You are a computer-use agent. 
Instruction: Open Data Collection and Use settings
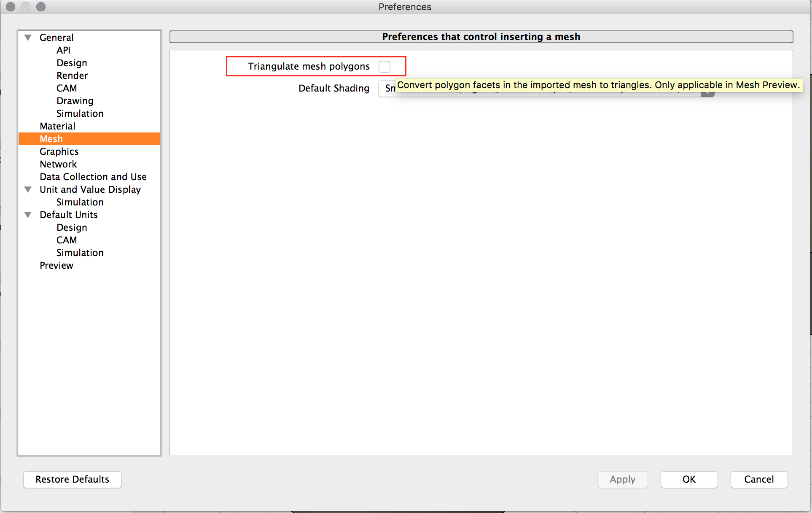[x=93, y=177]
